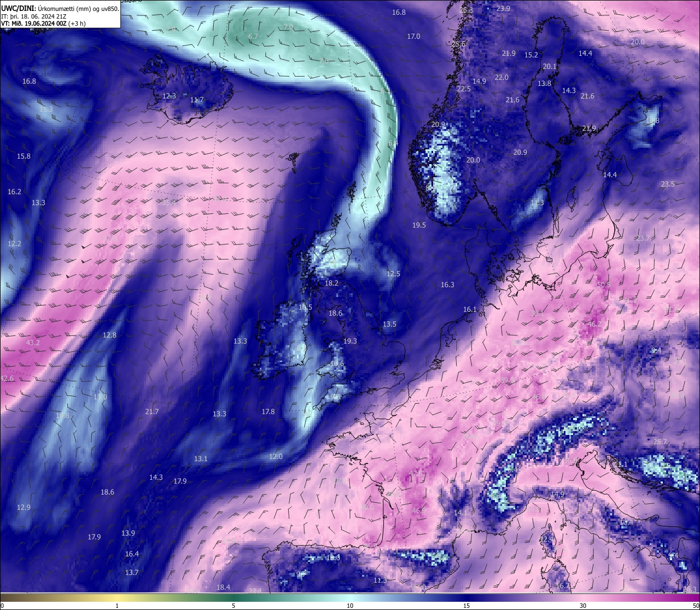Click the 30 tick on the color scale
Viewport: 700px width, 610px height.
coord(583,606)
